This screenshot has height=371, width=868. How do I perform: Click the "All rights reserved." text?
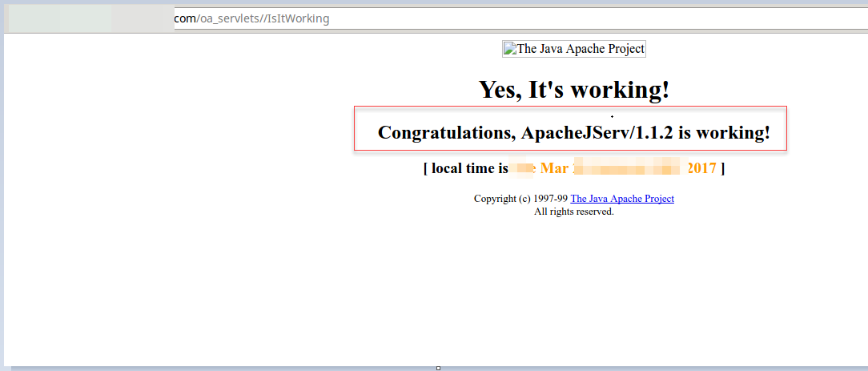(x=573, y=212)
